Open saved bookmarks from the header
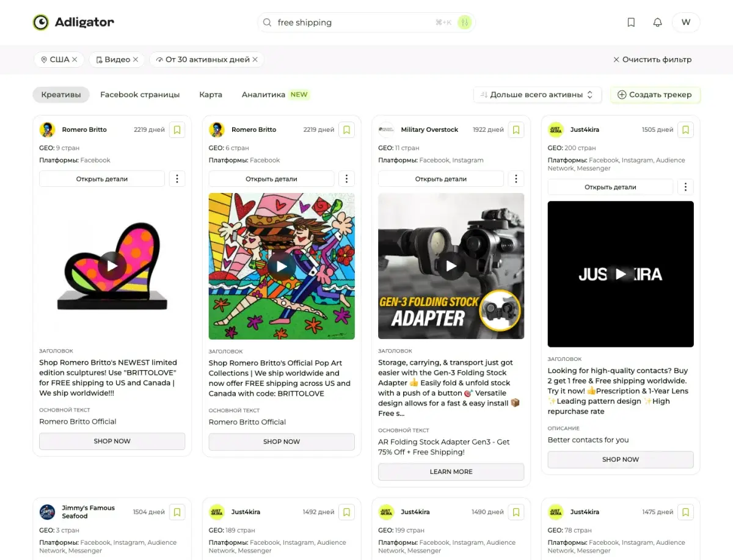733x560 pixels. coord(631,23)
